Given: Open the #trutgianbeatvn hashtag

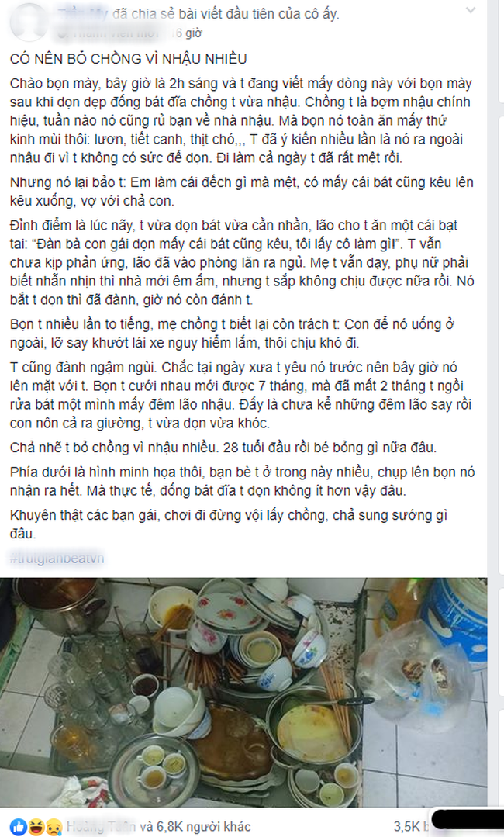Looking at the screenshot, I should point(57,559).
